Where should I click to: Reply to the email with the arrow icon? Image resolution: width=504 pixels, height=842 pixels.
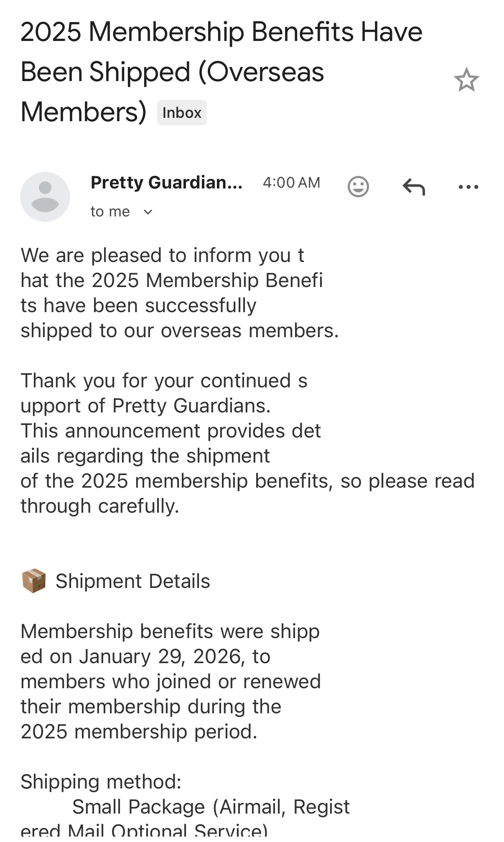(414, 186)
